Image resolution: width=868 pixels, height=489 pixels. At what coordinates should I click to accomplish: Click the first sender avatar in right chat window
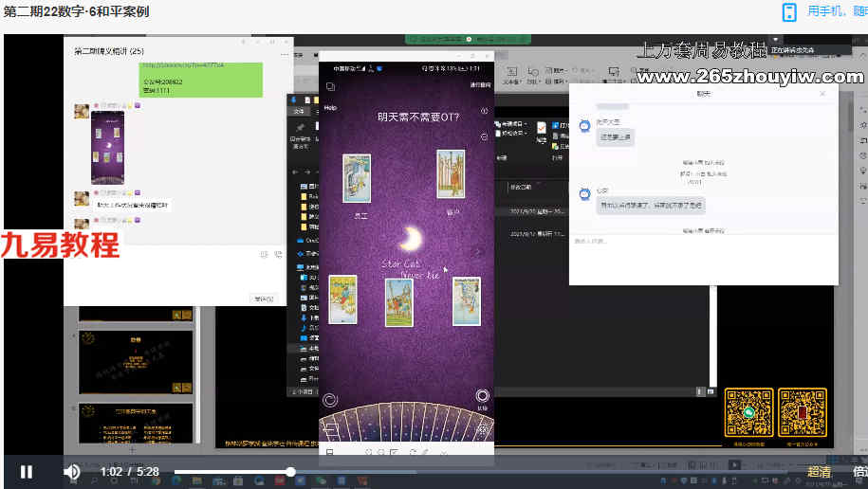[x=584, y=126]
